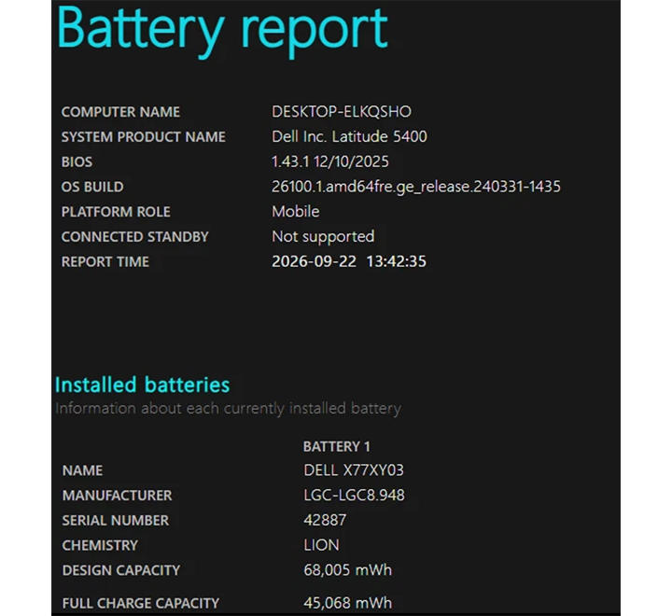Select the COMPUTER NAME label

coord(120,112)
